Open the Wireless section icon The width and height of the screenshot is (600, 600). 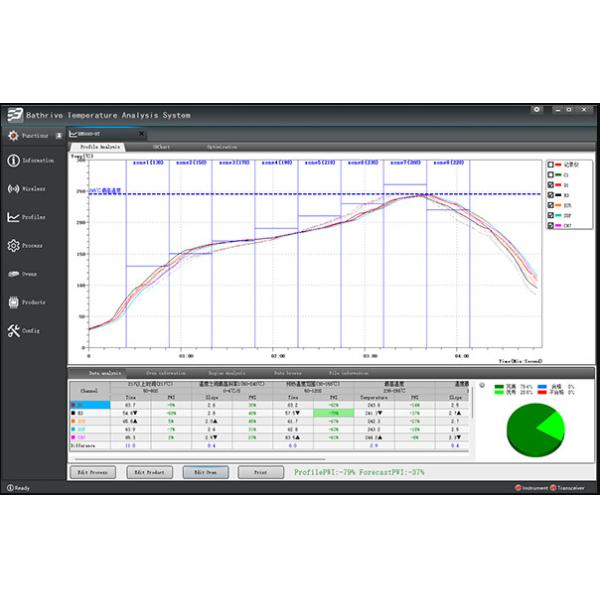(13, 188)
